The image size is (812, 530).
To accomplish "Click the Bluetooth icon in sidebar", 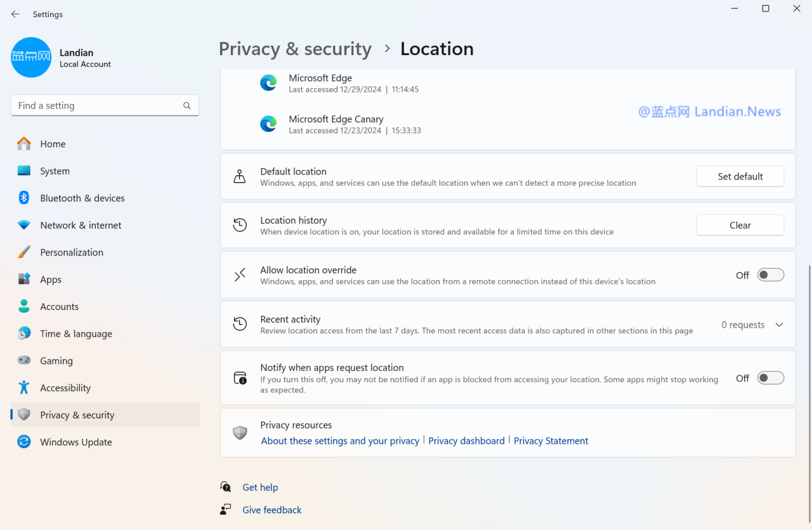I will point(24,198).
